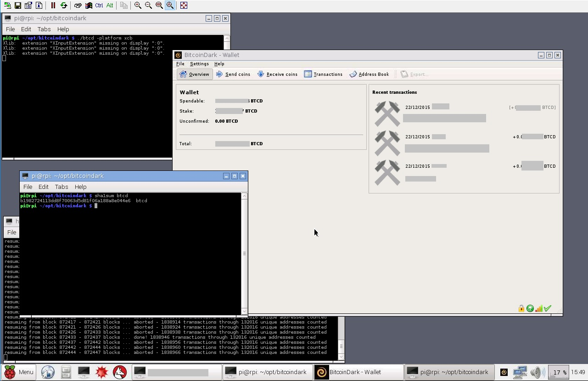Open Tabs menu in the btcd -platform terminal
Viewport: 588px width, 381px height.
click(x=44, y=29)
